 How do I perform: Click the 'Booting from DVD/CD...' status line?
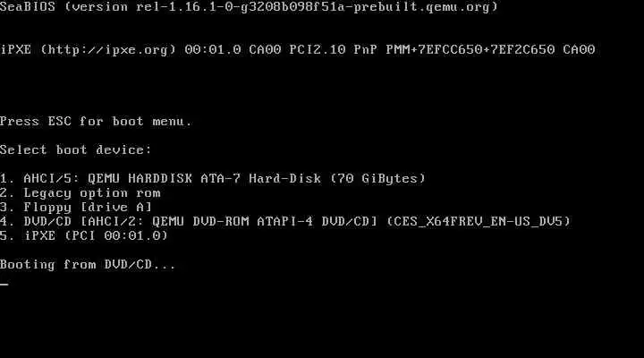pos(88,265)
